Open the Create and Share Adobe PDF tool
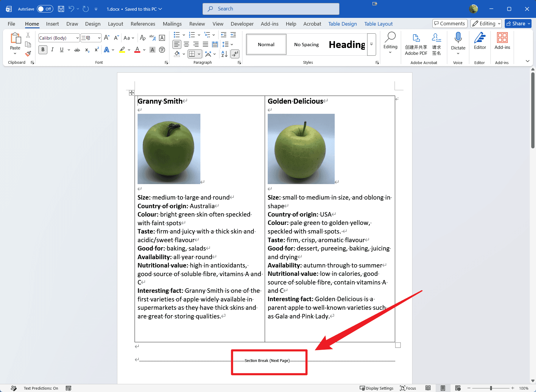Screen dimensions: 536x392 416,44
